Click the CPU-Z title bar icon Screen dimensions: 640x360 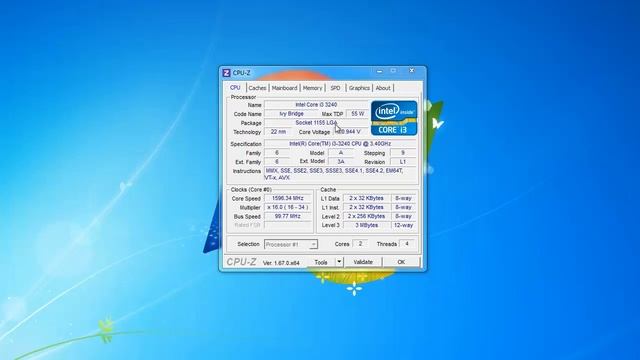click(x=227, y=73)
